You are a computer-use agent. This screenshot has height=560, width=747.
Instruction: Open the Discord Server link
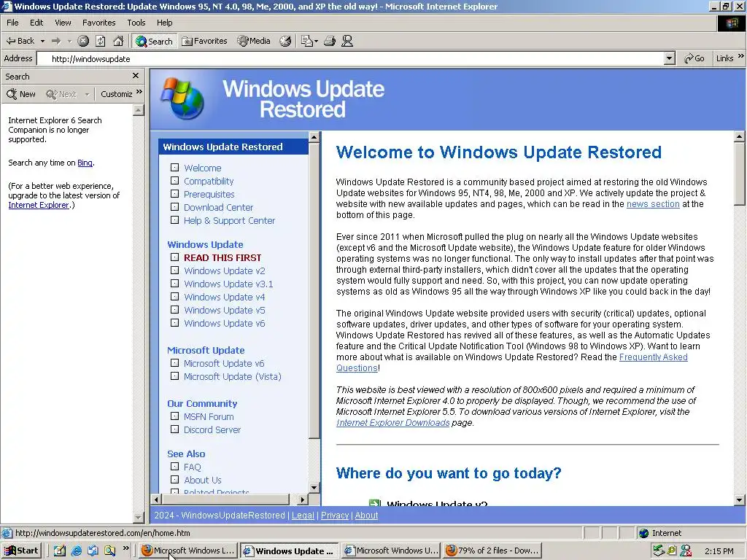[212, 429]
